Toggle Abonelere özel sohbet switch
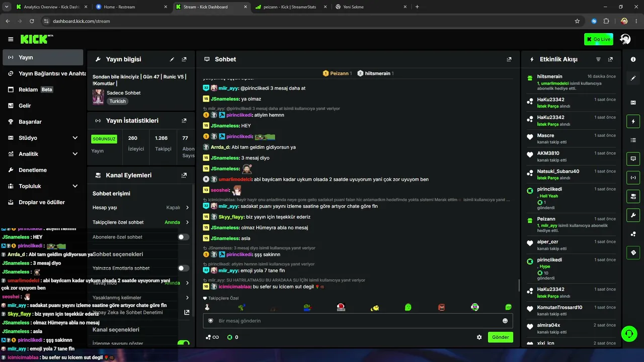This screenshot has width=644, height=362. tap(184, 237)
